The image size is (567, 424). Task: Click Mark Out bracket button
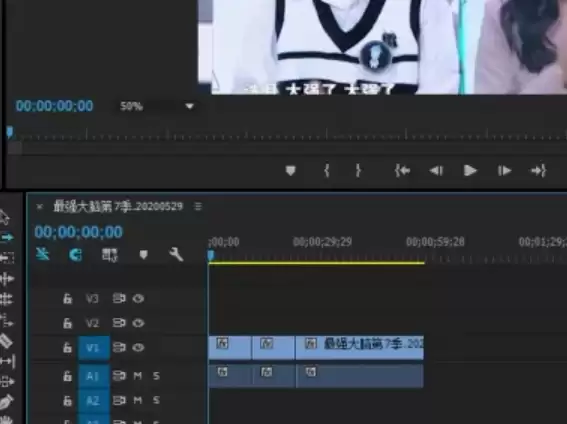358,170
